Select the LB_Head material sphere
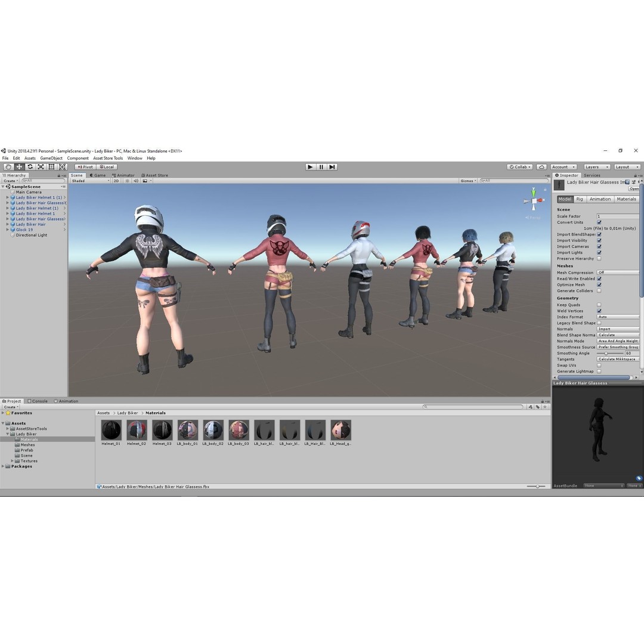Viewport: 644px width, 644px height. pyautogui.click(x=340, y=430)
